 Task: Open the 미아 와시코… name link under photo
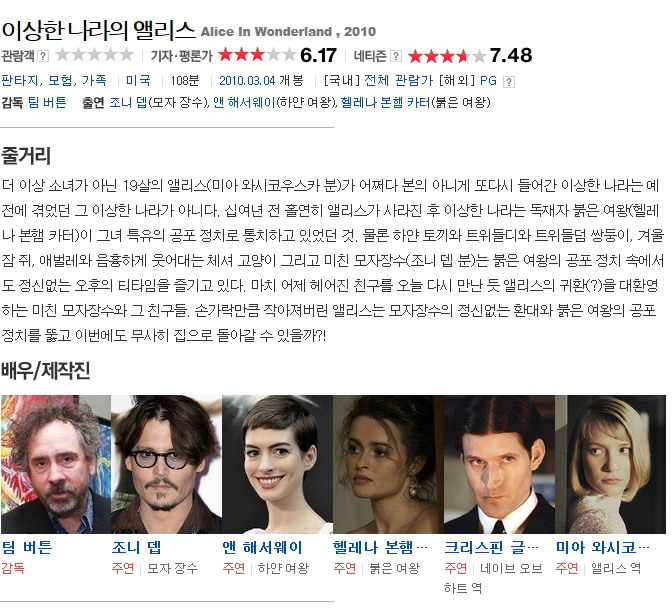tap(602, 547)
